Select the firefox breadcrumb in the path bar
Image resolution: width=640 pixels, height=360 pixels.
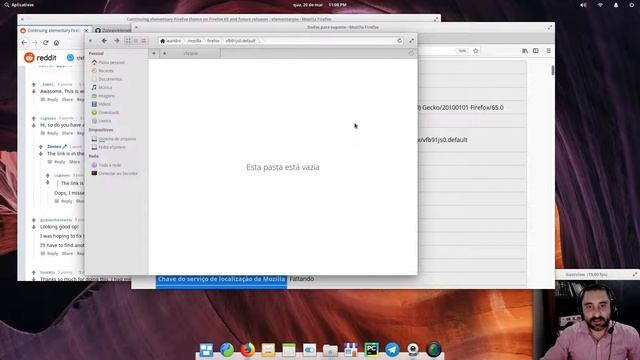[x=213, y=41]
